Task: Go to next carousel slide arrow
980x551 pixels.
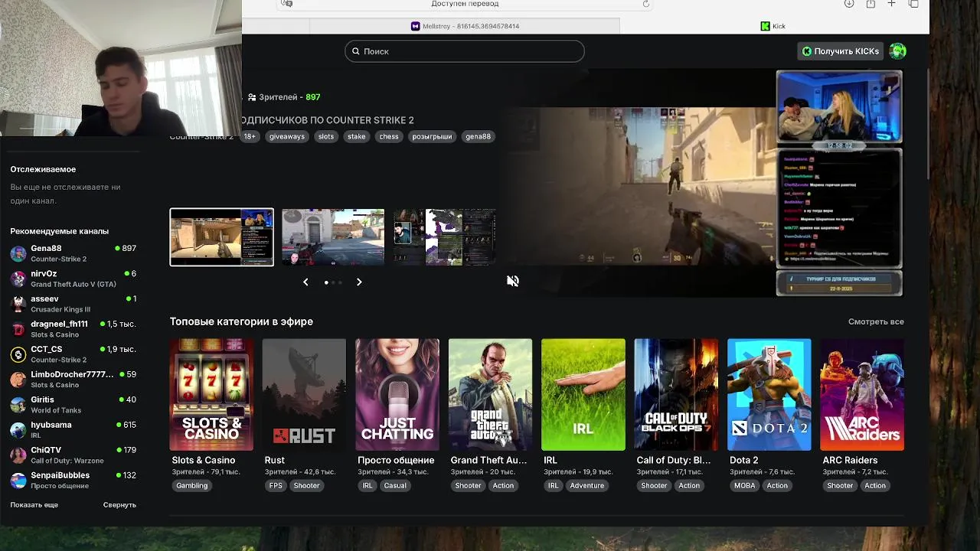Action: point(359,282)
